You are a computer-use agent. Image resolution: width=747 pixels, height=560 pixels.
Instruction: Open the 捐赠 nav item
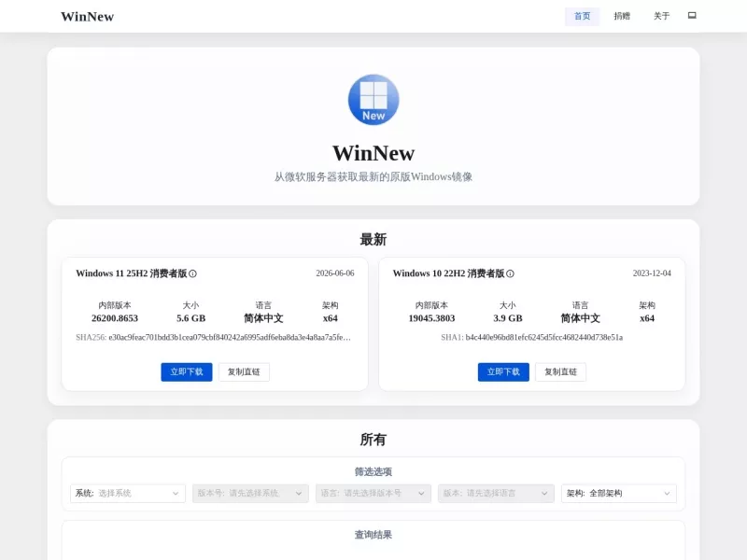point(622,16)
